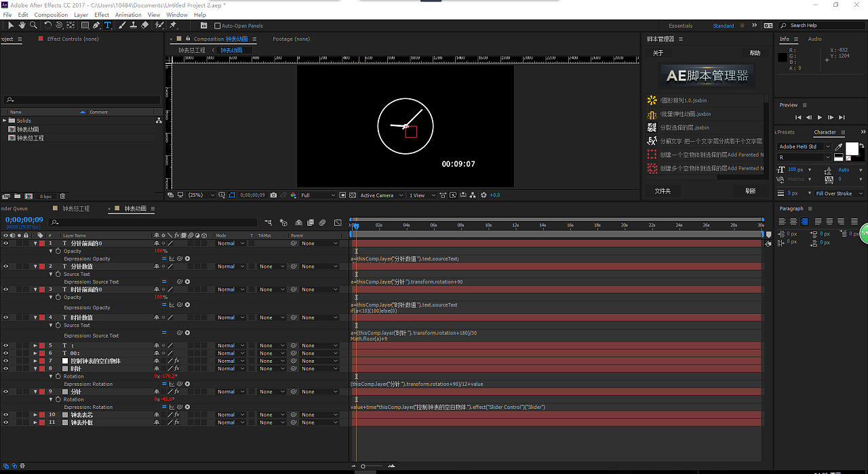Expand layer 5 ： properties
868x474 pixels.
[35, 345]
